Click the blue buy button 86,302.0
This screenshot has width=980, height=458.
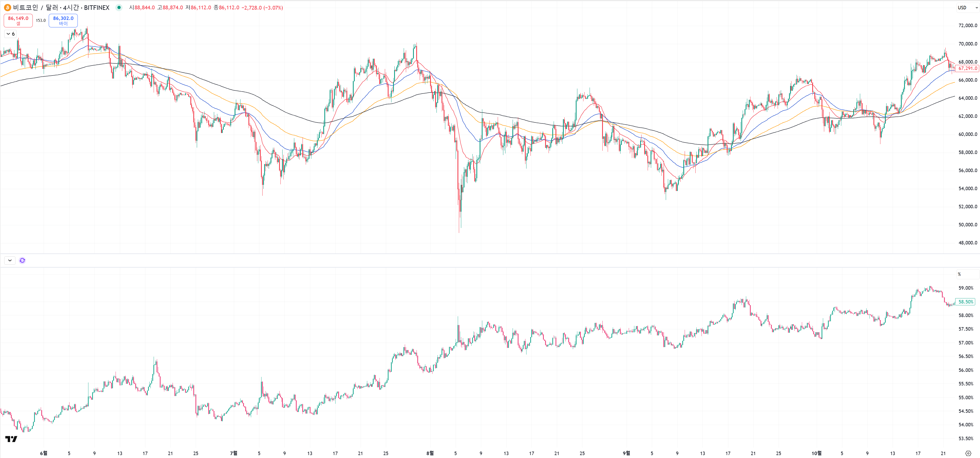coord(63,20)
